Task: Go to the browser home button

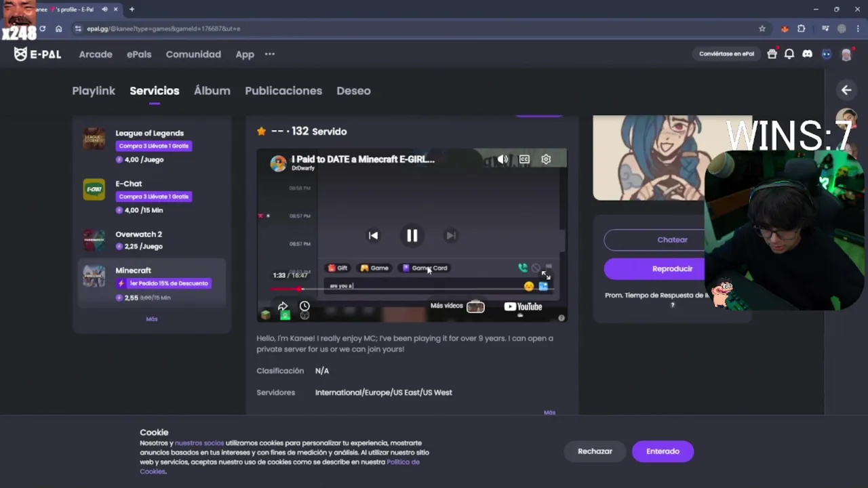Action: click(x=59, y=28)
